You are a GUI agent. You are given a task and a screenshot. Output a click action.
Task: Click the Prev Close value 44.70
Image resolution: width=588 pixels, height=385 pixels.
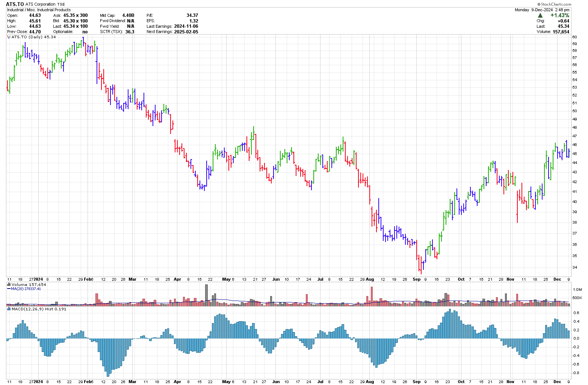[35, 32]
